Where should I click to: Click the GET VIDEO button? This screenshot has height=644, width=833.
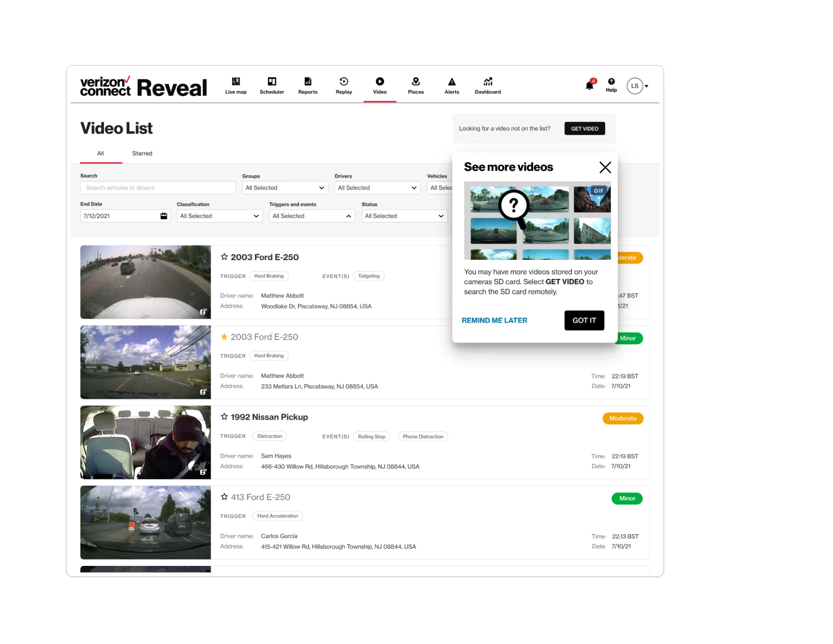click(x=584, y=128)
